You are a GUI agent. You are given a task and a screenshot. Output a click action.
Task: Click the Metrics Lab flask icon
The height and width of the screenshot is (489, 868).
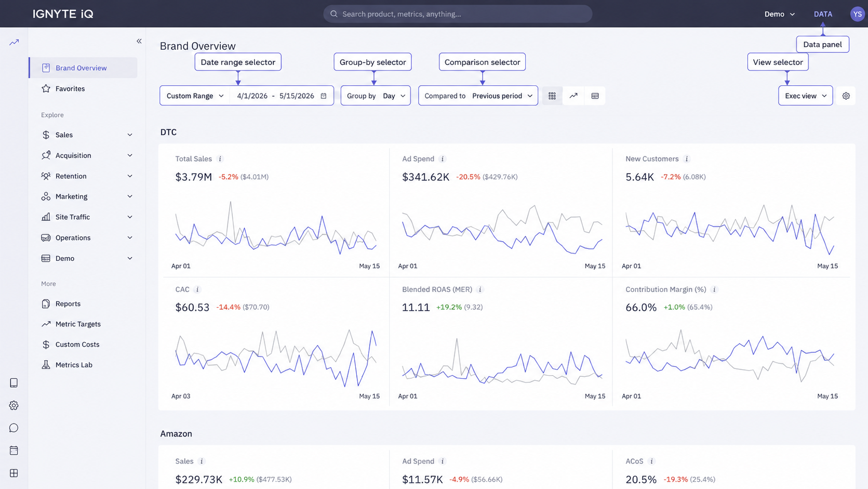[x=46, y=365]
